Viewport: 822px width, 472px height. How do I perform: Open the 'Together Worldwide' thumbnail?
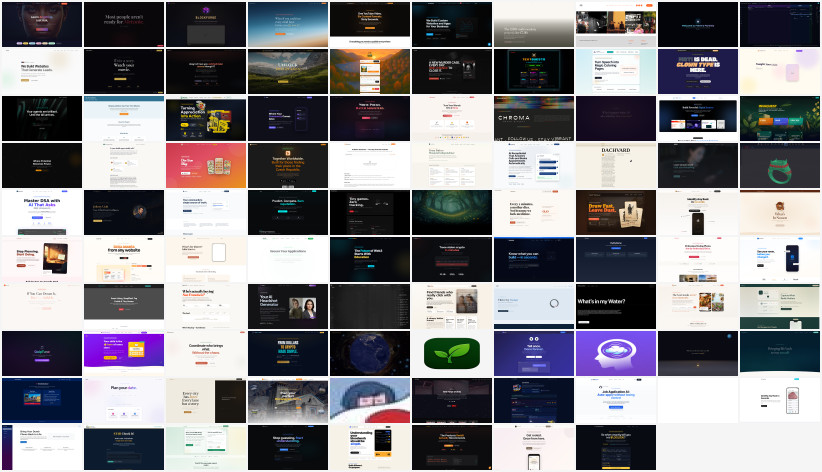(x=288, y=166)
